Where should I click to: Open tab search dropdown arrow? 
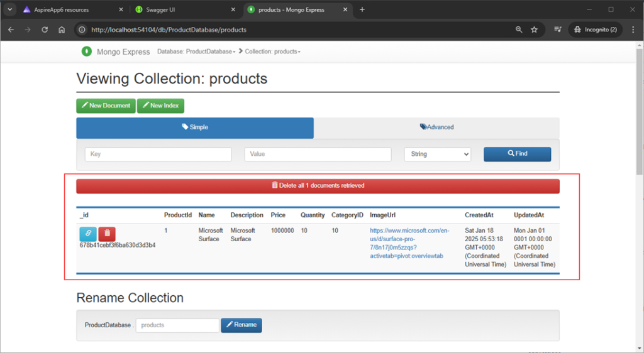pyautogui.click(x=10, y=9)
